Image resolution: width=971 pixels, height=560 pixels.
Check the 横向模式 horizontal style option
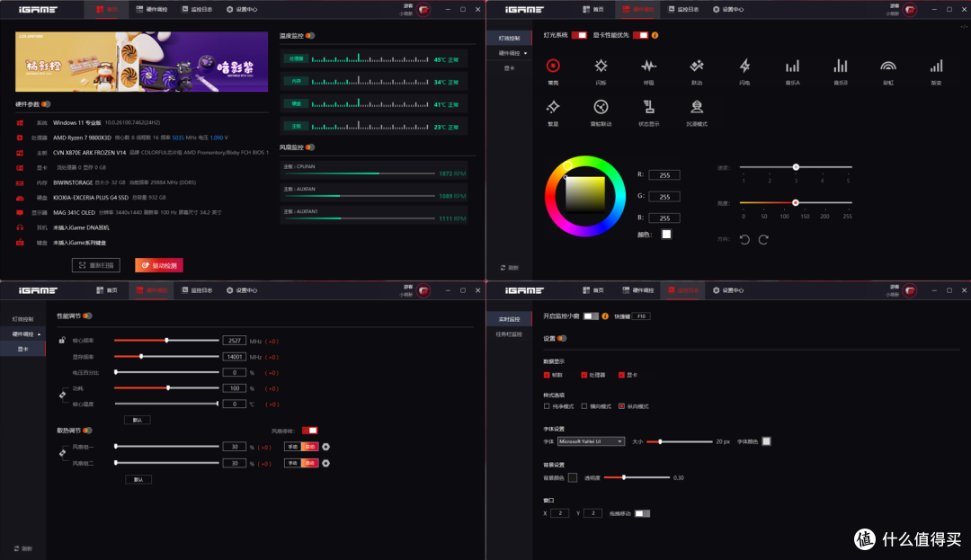pos(584,406)
